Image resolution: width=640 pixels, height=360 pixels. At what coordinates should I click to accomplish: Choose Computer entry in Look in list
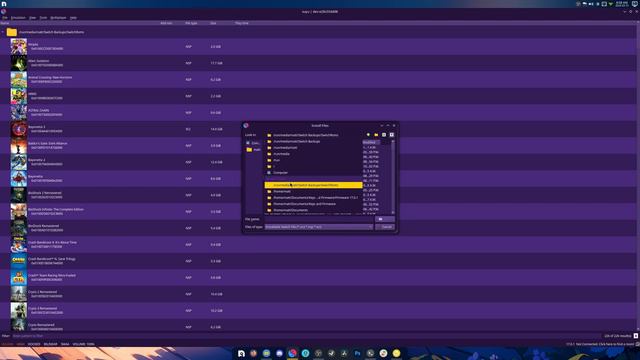pyautogui.click(x=313, y=173)
